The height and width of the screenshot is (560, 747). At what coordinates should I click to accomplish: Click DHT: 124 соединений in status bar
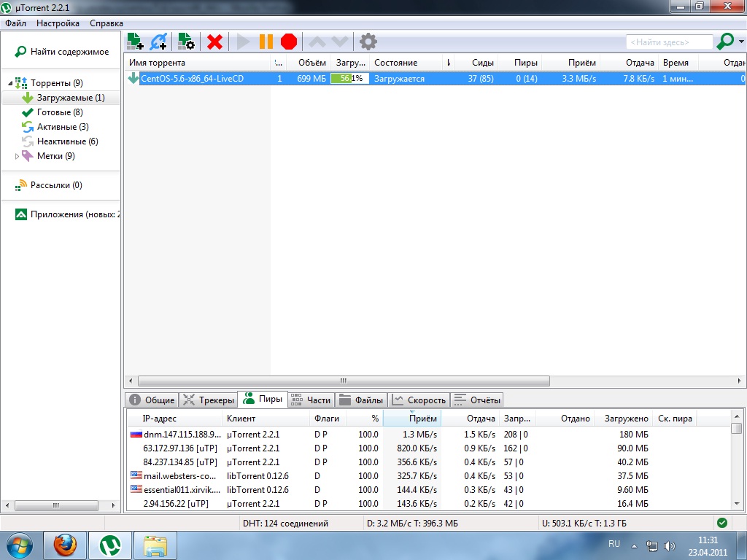285,524
